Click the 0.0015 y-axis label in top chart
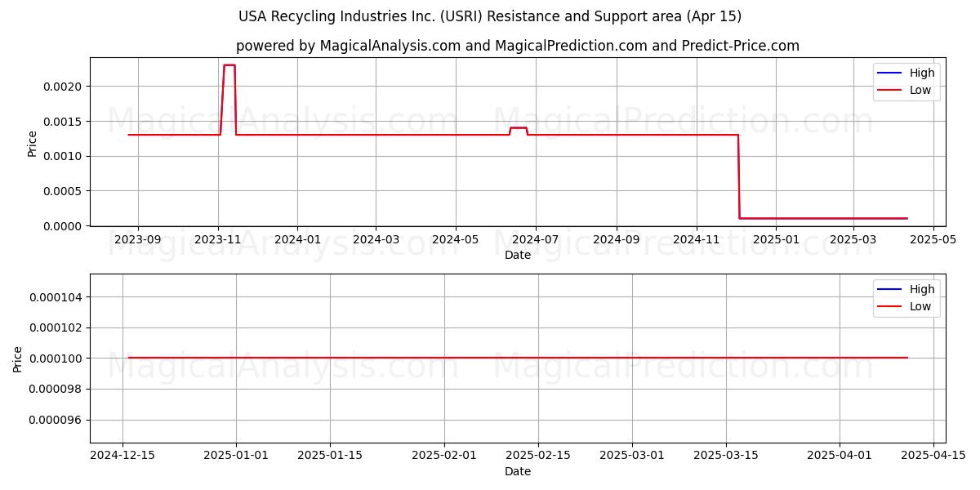 pyautogui.click(x=63, y=121)
